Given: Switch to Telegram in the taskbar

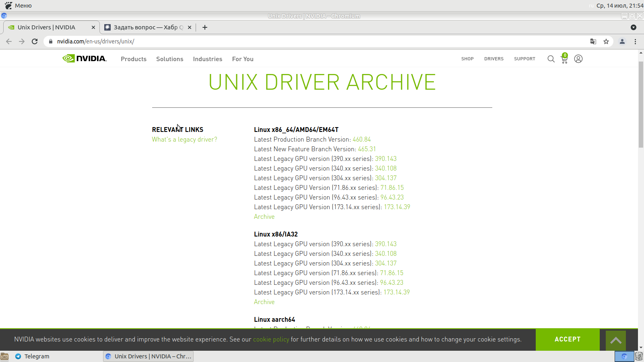Looking at the screenshot, I should tap(32, 356).
